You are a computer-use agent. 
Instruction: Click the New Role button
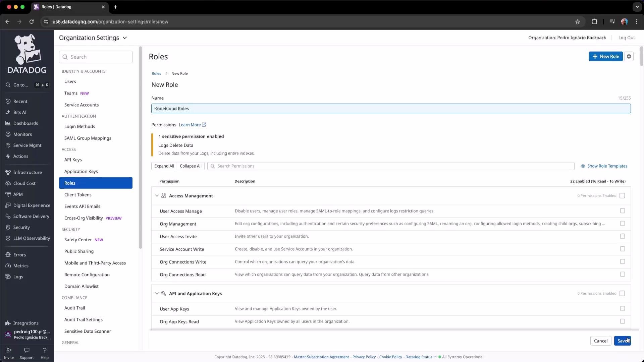pos(605,56)
